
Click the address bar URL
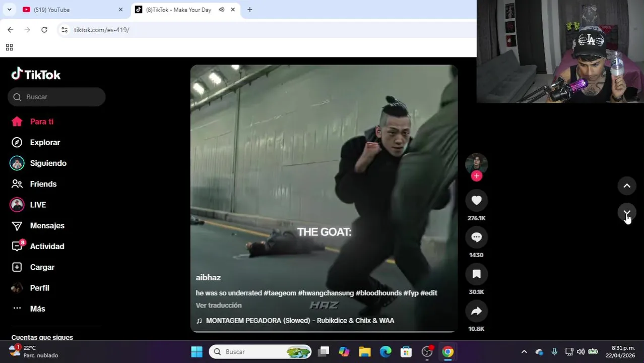(101, 30)
